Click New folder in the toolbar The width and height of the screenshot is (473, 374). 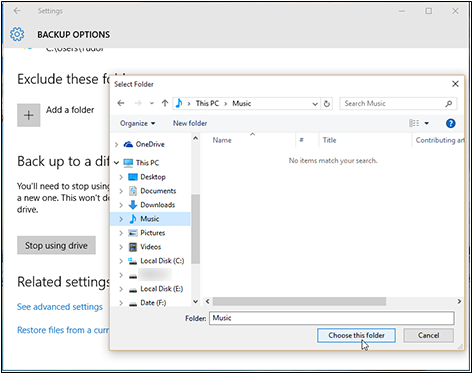190,123
